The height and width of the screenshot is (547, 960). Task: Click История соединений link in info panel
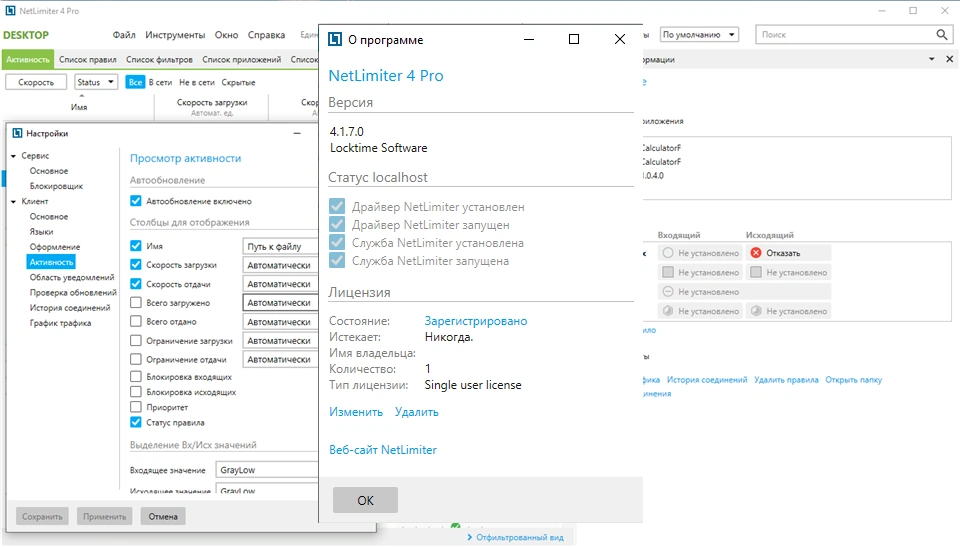point(707,380)
